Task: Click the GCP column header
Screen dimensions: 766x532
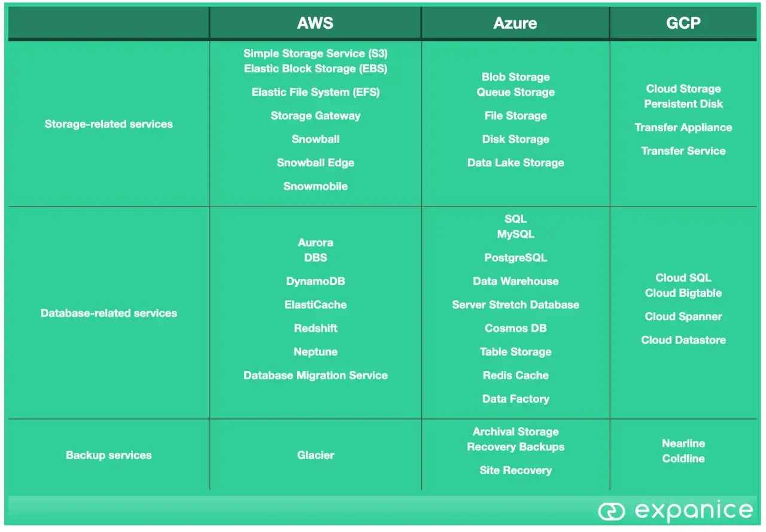Action: coord(683,23)
